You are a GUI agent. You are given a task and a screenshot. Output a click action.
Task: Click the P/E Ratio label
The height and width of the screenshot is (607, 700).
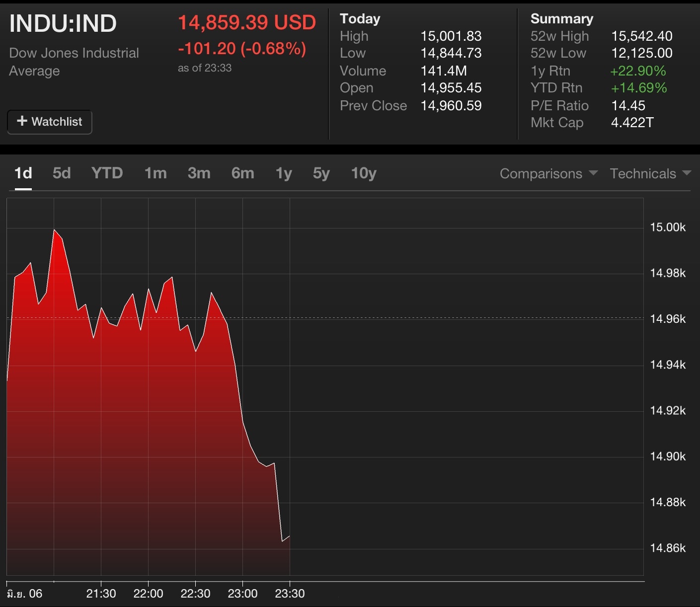(559, 106)
